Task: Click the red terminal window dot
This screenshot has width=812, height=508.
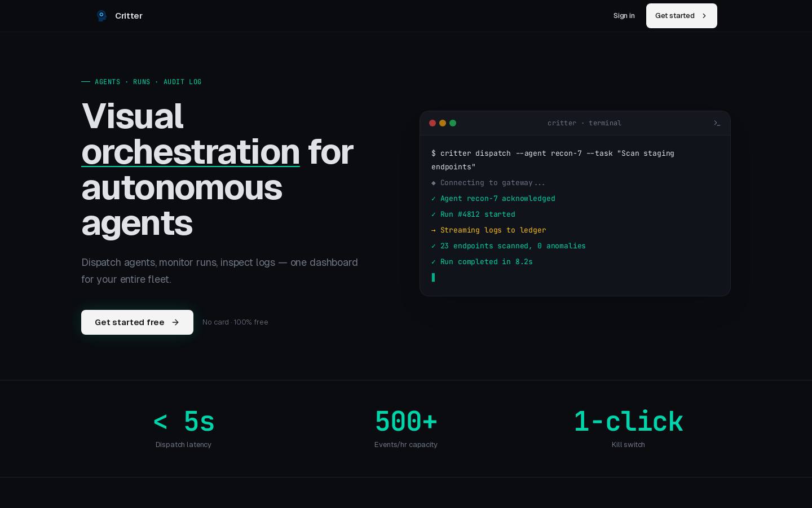Action: pyautogui.click(x=433, y=123)
